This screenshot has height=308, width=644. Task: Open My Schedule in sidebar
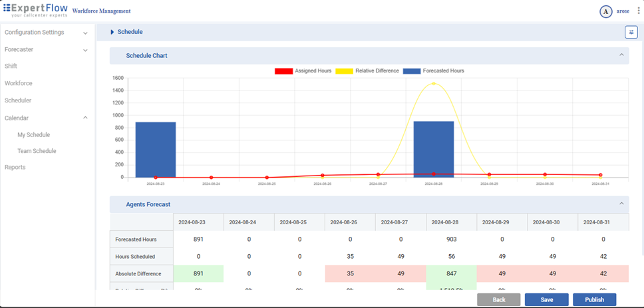(33, 135)
